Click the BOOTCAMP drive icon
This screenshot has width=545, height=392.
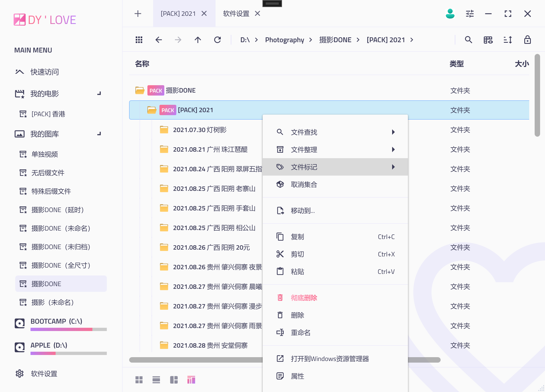(20, 323)
